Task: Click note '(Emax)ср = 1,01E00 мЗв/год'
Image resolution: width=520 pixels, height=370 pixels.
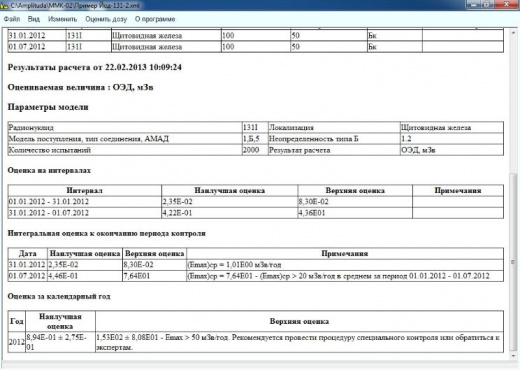Action: (x=345, y=265)
